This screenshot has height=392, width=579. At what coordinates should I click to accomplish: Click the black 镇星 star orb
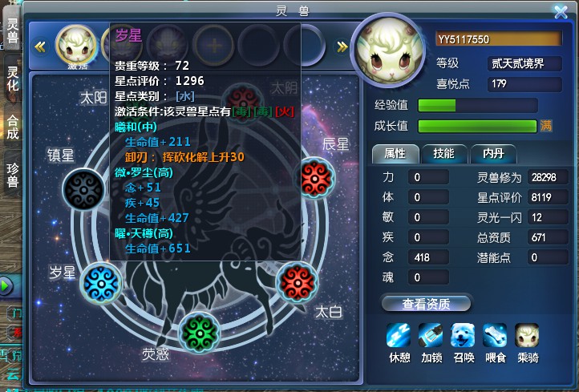(x=84, y=190)
